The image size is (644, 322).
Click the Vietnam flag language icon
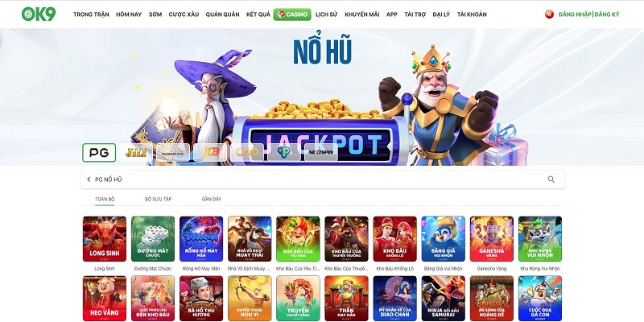pos(549,14)
